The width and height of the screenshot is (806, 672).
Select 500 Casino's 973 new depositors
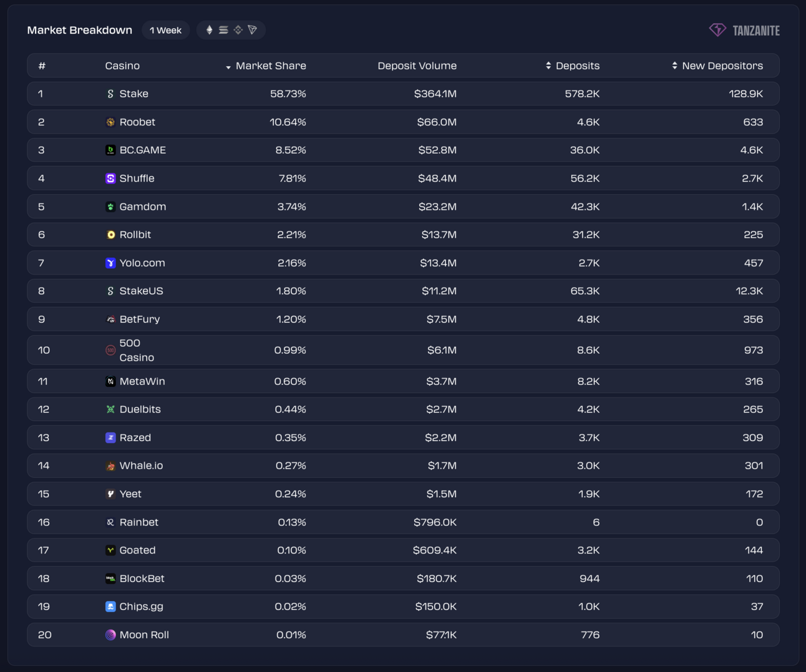pos(754,350)
